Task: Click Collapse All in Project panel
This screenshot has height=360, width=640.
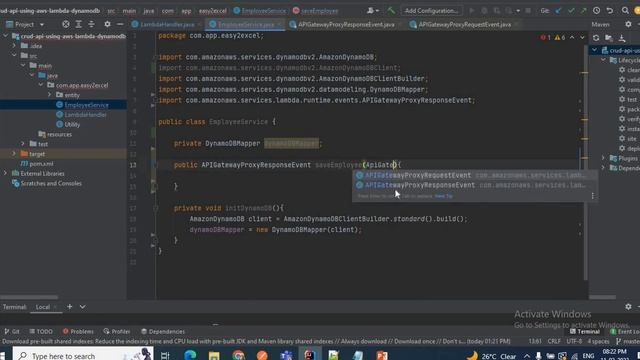Action: [x=91, y=24]
